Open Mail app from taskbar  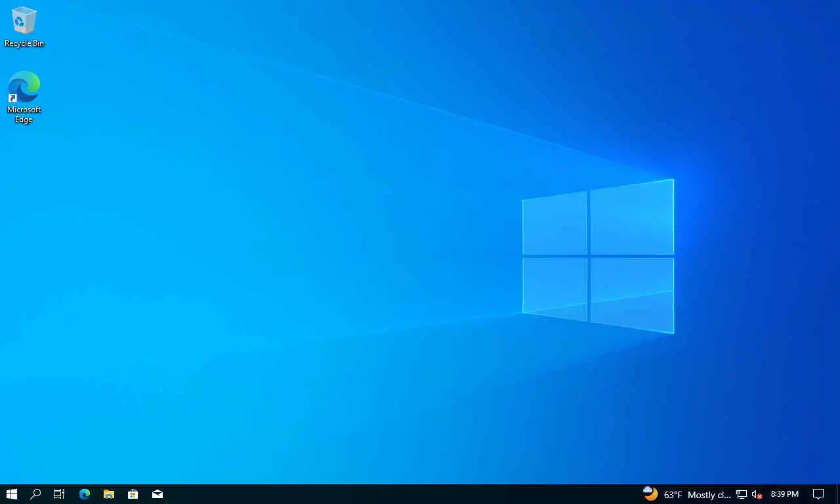tap(157, 494)
